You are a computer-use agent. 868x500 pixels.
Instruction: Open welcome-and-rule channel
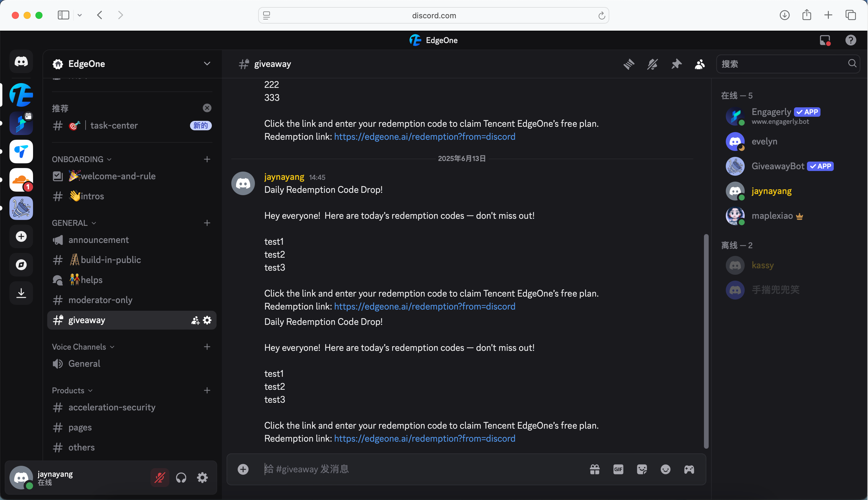pos(132,176)
